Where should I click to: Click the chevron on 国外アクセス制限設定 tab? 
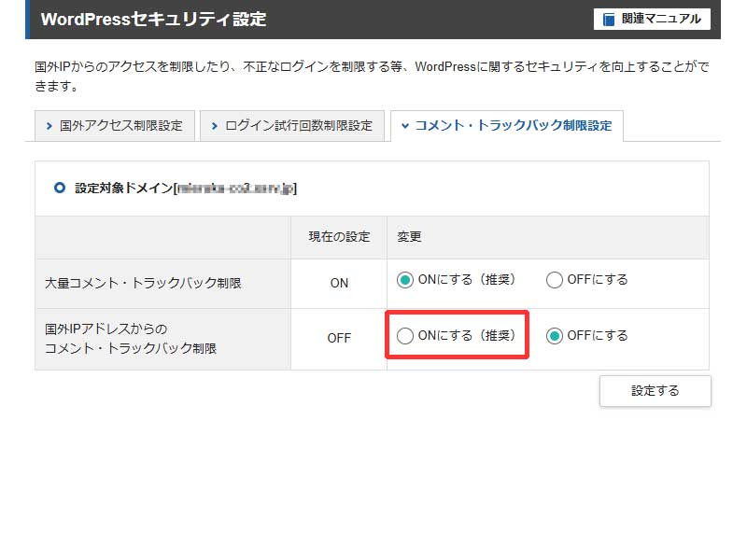pos(49,126)
